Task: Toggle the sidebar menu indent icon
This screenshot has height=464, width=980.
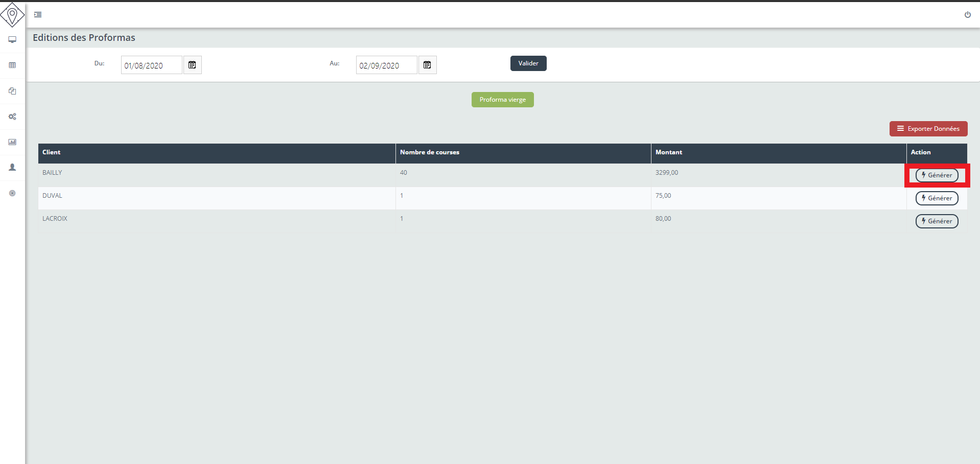Action: [38, 15]
